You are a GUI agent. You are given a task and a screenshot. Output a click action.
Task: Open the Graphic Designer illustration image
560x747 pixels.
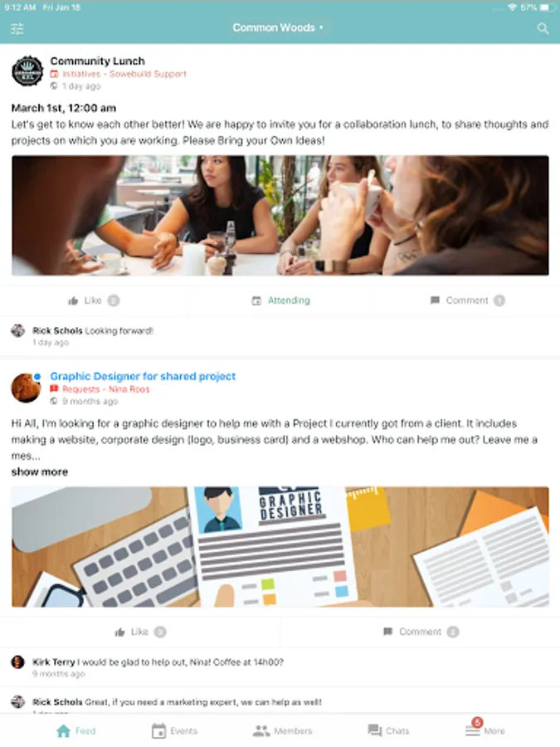[x=280, y=546]
